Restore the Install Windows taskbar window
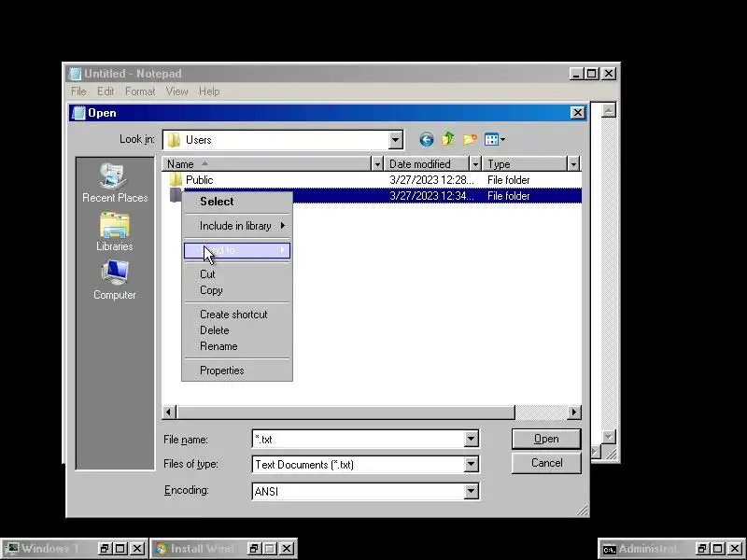This screenshot has height=560, width=747. pyautogui.click(x=253, y=549)
